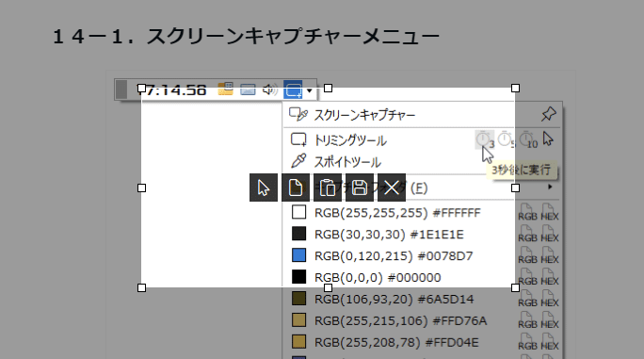Toggle the pin icon on the capture menu

(x=548, y=114)
